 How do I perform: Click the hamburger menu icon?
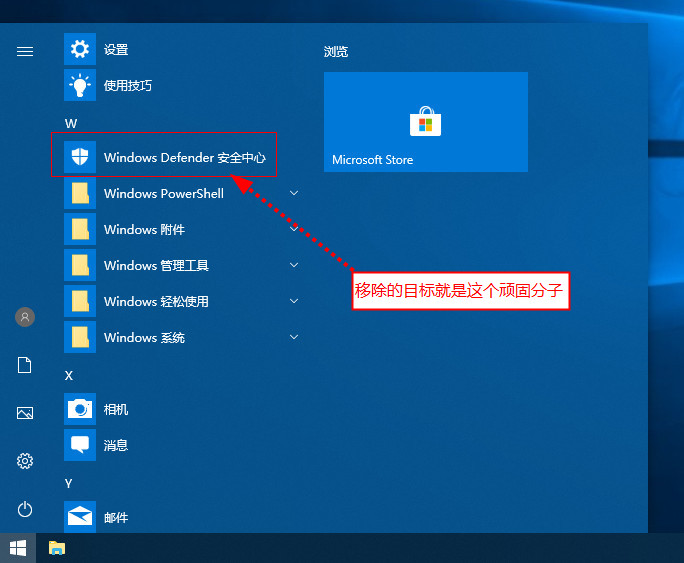point(25,52)
